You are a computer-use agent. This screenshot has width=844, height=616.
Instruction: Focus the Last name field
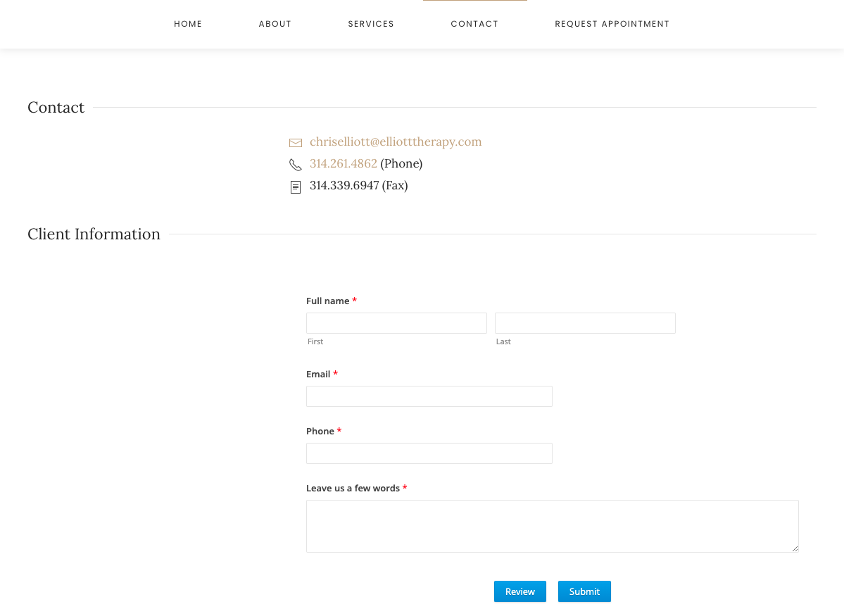[x=585, y=323]
